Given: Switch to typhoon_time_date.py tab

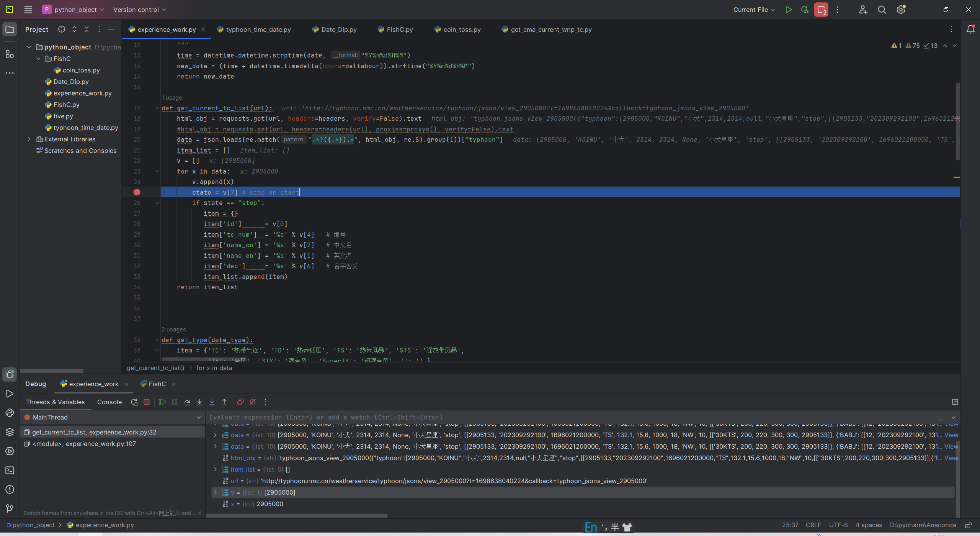Looking at the screenshot, I should point(254,30).
